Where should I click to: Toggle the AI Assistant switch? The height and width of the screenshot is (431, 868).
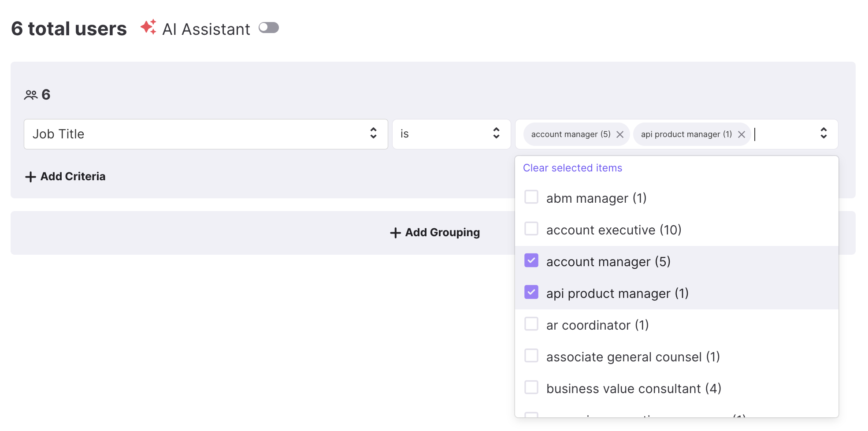269,28
